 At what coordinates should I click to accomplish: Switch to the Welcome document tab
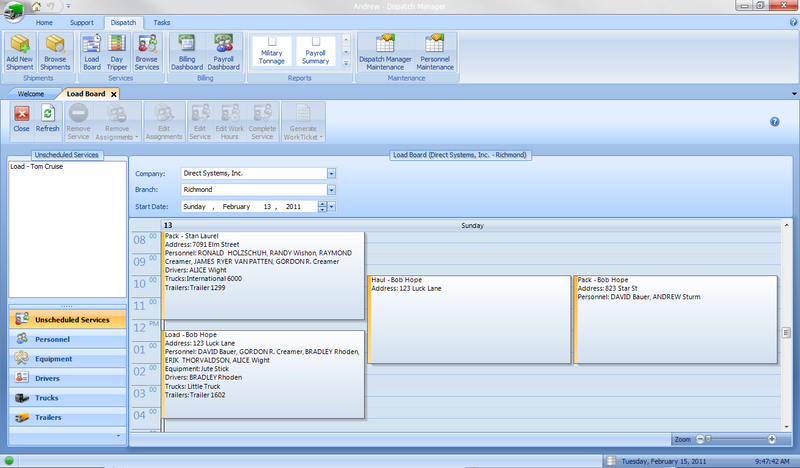pyautogui.click(x=31, y=94)
